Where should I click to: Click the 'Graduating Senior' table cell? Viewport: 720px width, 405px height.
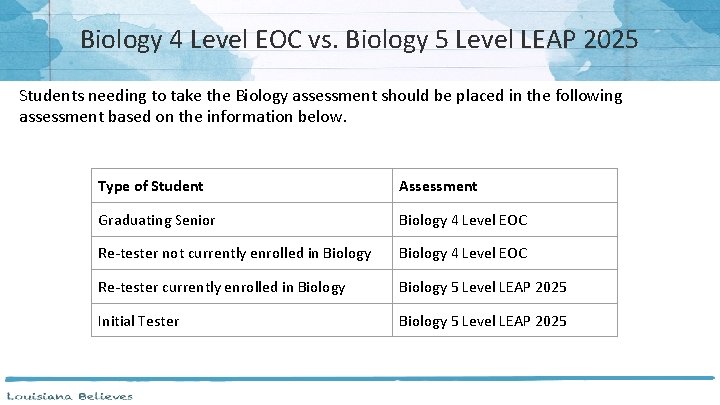(x=155, y=220)
